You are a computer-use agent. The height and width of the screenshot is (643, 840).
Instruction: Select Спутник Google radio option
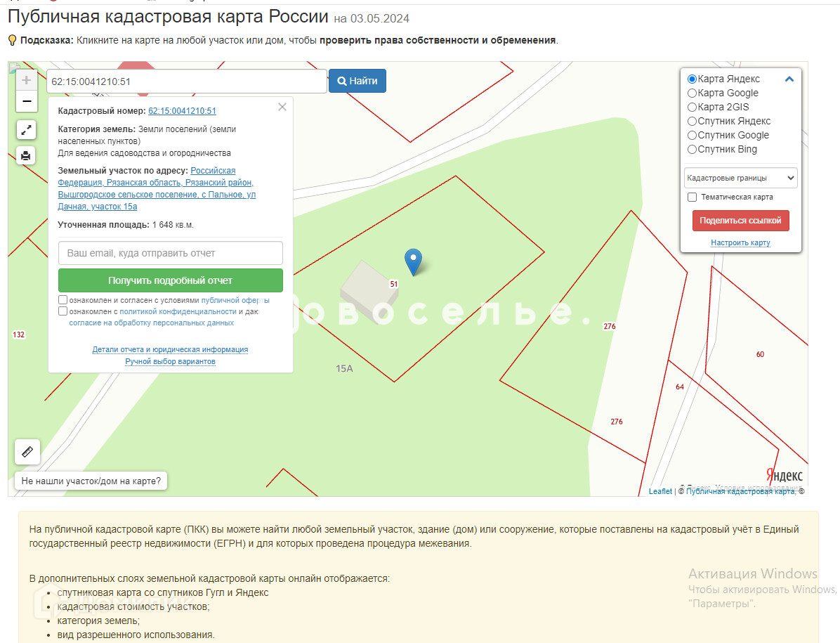692,135
